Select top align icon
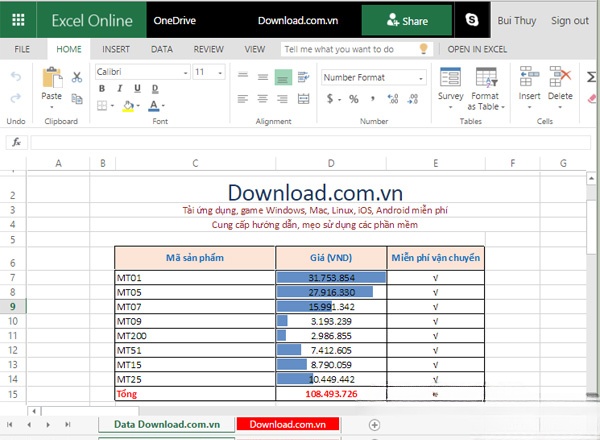Screen dimensions: 600x440 [243, 75]
